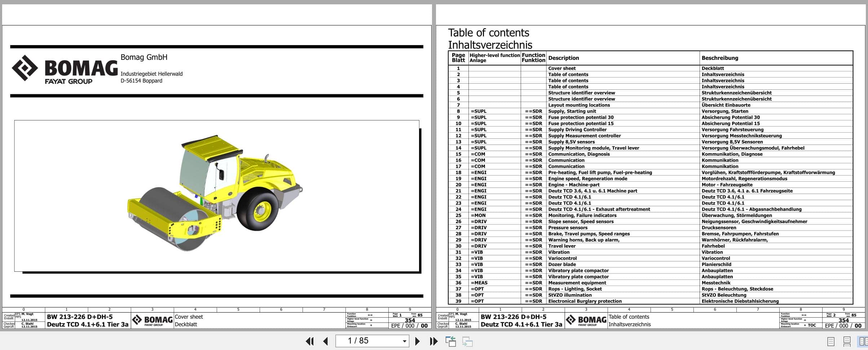Image resolution: width=868 pixels, height=350 pixels.
Task: Click 'Variocontrol' description text
Action: (x=562, y=258)
